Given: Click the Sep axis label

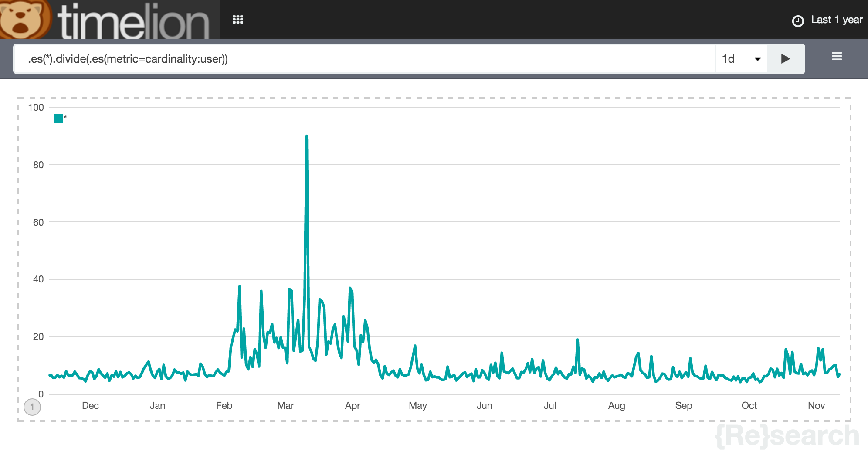Looking at the screenshot, I should pyautogui.click(x=684, y=406).
